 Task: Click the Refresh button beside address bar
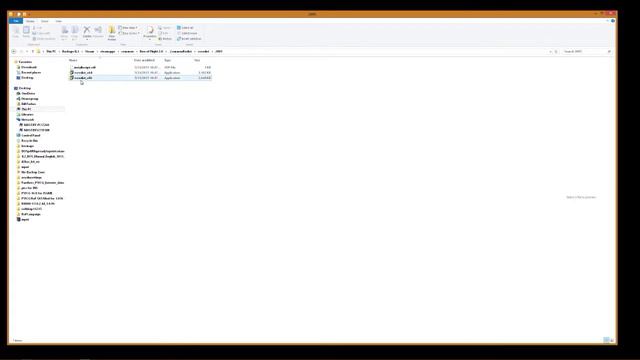coord(556,51)
